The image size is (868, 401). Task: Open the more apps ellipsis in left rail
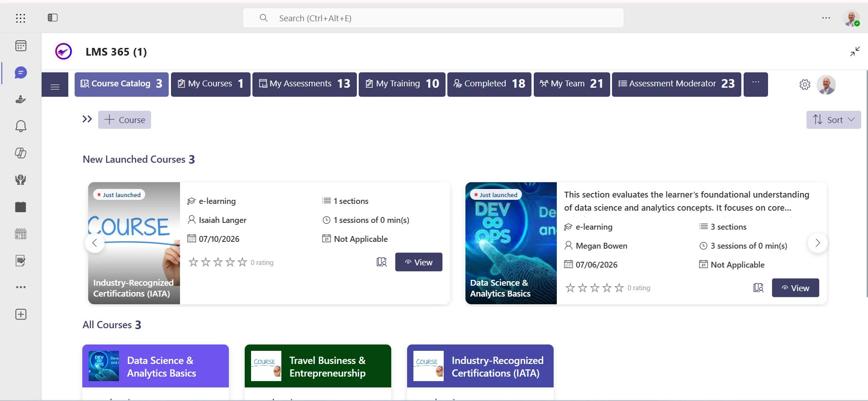tap(21, 287)
